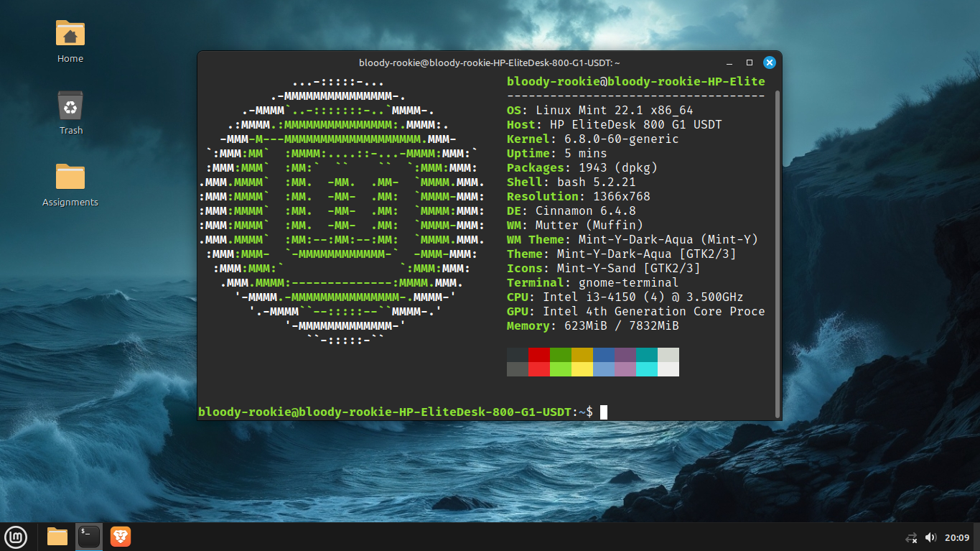
Task: Click the WM: Mutter (Muffin) line
Action: coord(575,225)
